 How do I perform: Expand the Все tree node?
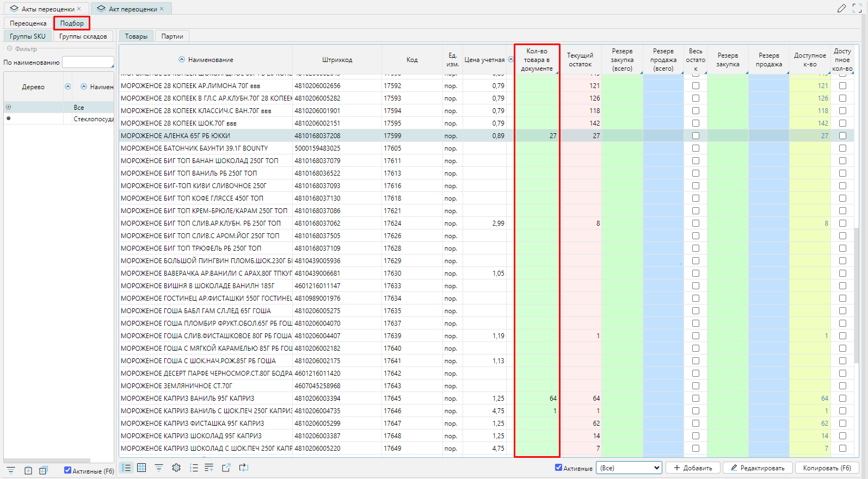coord(8,107)
